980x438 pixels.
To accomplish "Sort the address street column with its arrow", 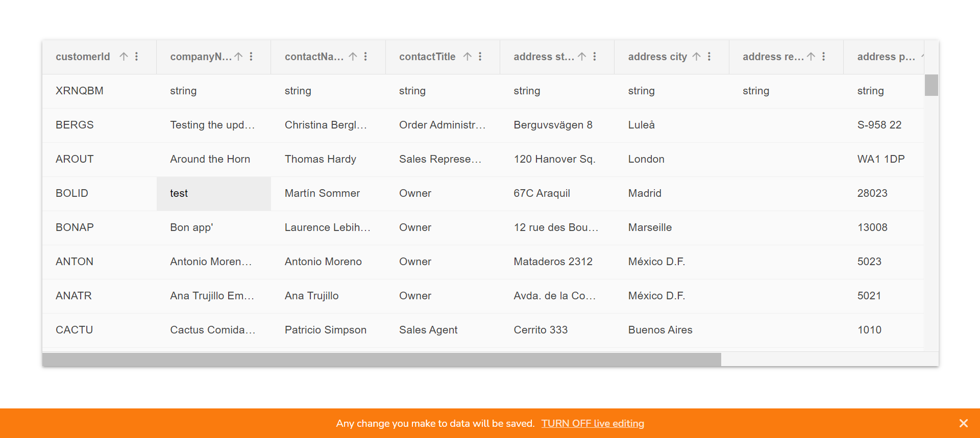I will (582, 57).
